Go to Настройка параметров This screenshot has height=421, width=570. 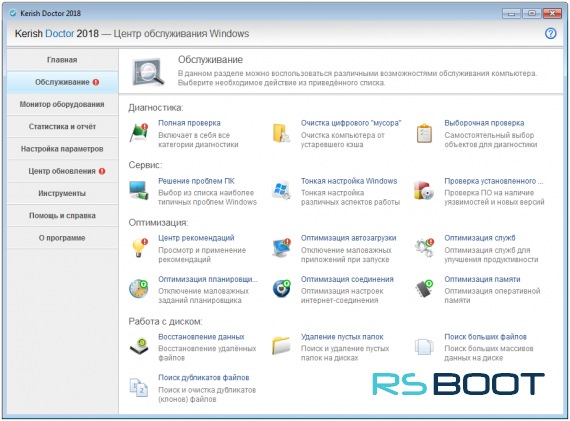click(x=62, y=149)
